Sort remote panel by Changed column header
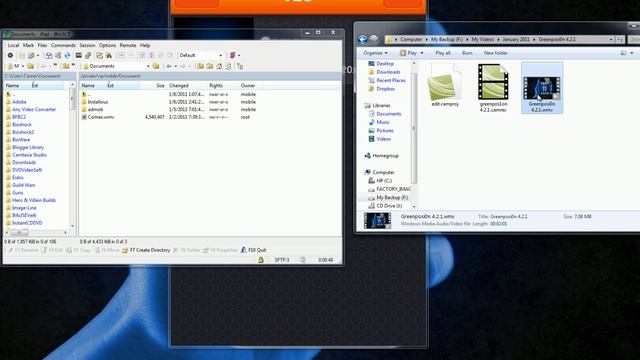The height and width of the screenshot is (360, 640). (187, 85)
